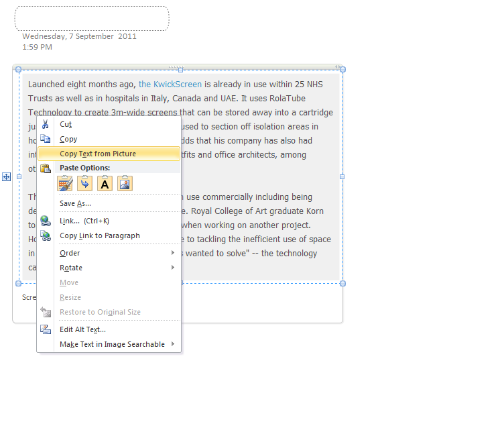Select Copy from context menu
Viewport: 504px width, 430px height.
pyautogui.click(x=109, y=139)
